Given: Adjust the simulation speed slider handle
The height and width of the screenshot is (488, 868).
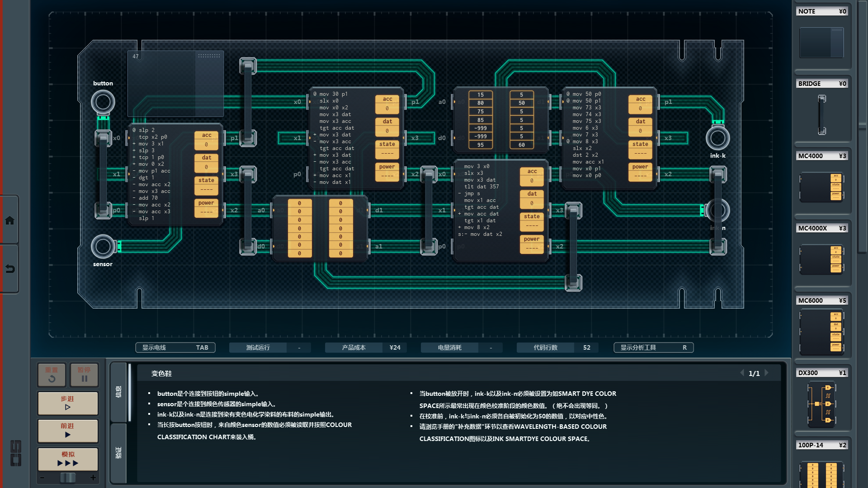Looking at the screenshot, I should pyautogui.click(x=68, y=477).
